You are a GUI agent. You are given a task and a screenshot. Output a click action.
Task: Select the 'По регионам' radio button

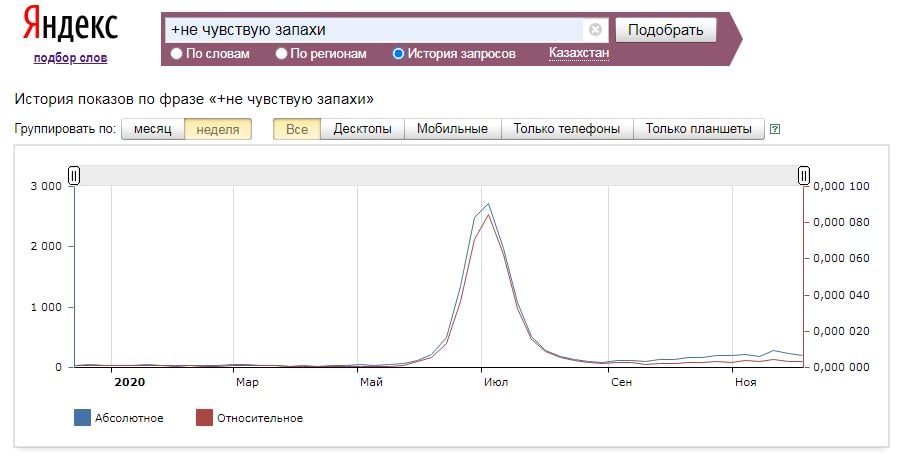coord(281,53)
